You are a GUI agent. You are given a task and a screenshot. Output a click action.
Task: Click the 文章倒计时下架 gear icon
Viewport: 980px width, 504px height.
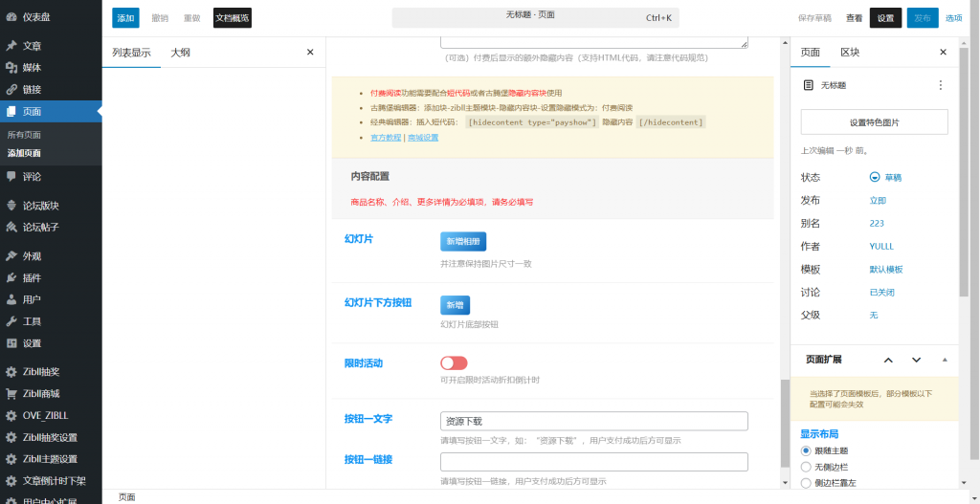11,481
